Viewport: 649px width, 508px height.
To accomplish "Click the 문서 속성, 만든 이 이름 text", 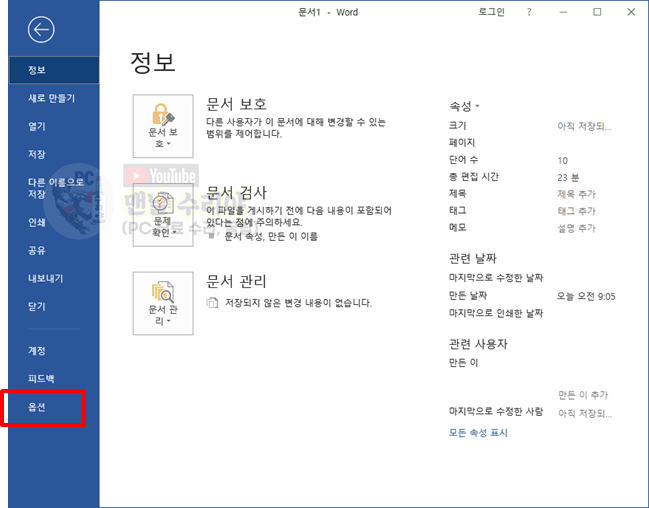I will coord(271,236).
